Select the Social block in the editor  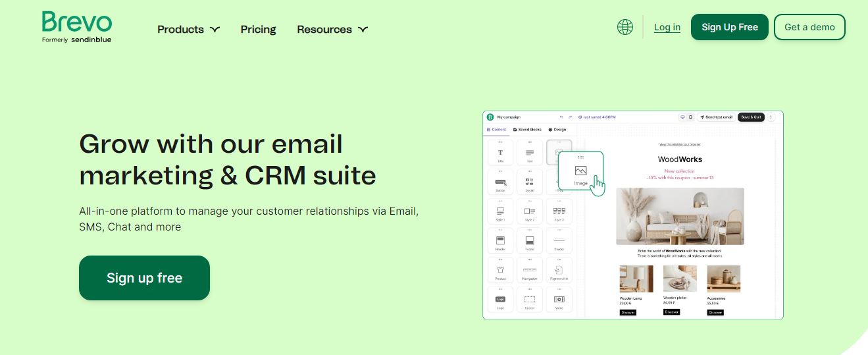530,182
